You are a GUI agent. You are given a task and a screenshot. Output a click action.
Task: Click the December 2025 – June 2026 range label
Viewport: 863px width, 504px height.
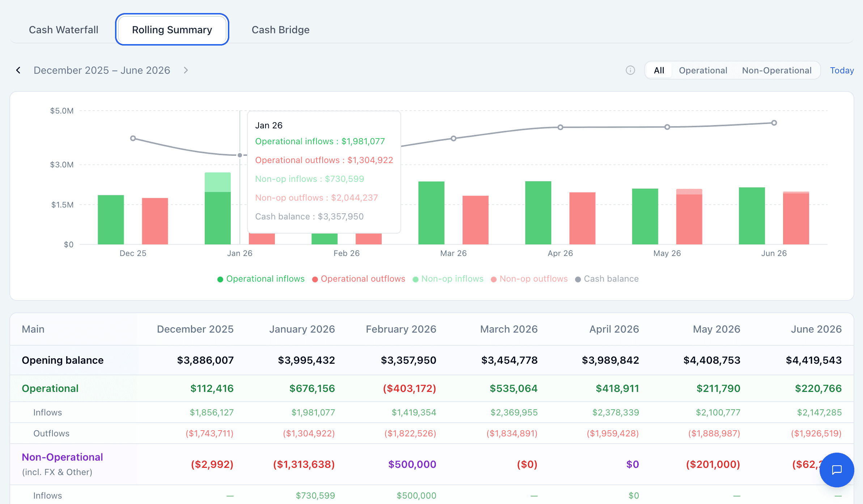coord(102,70)
